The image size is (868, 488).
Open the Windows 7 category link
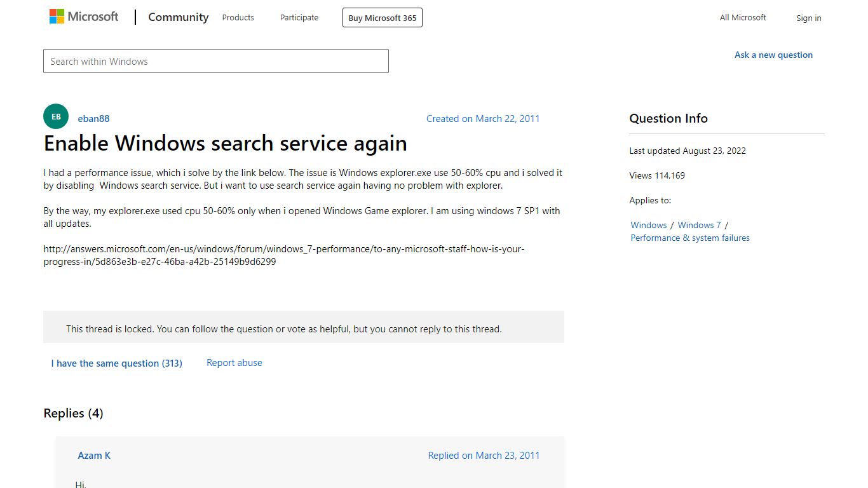pos(699,225)
